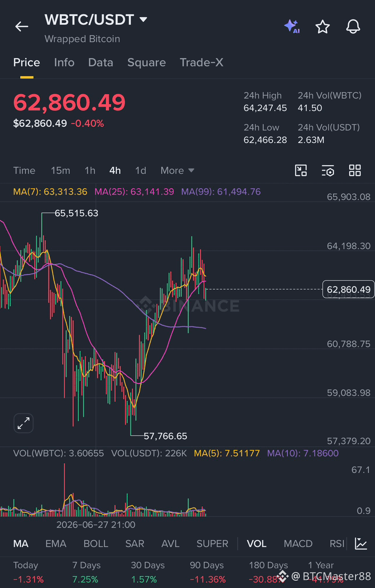Image resolution: width=375 pixels, height=588 pixels.
Task: Toggle the EMA indicator
Action: click(56, 544)
